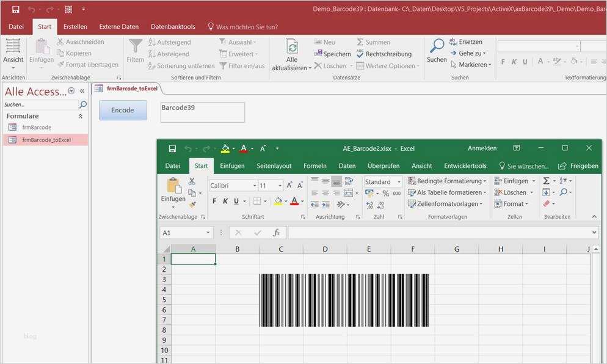Toggle Excel center horizontal alignment
Image resolution: width=607 pixels, height=364 pixels.
(325, 193)
